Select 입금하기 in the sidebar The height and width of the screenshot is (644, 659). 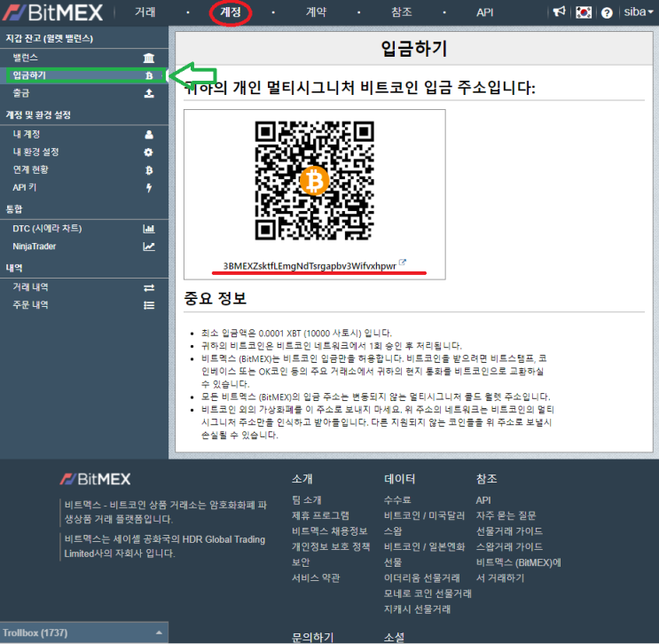tap(84, 75)
